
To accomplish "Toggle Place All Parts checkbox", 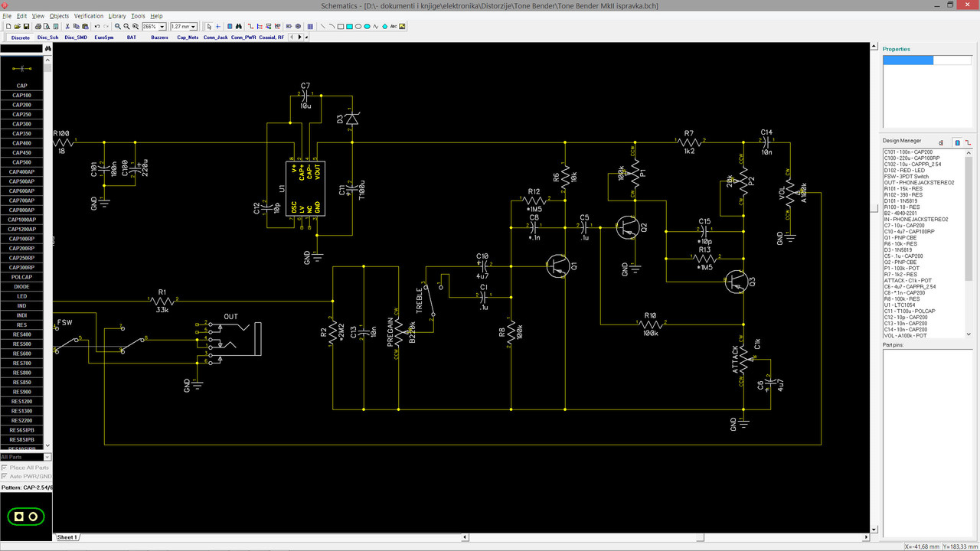I will point(5,467).
